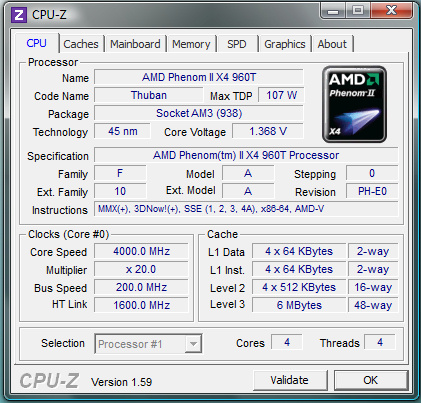Click the OK button
The width and height of the screenshot is (421, 403).
(x=371, y=380)
